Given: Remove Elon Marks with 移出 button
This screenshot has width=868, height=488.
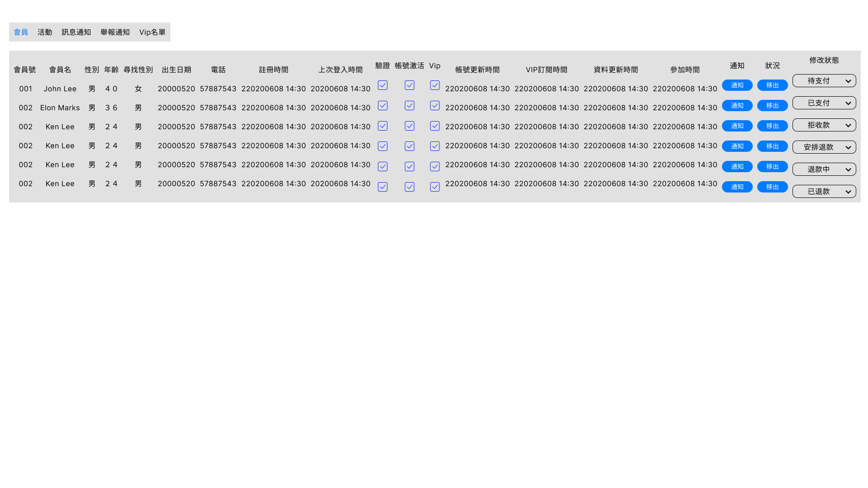Looking at the screenshot, I should tap(772, 105).
